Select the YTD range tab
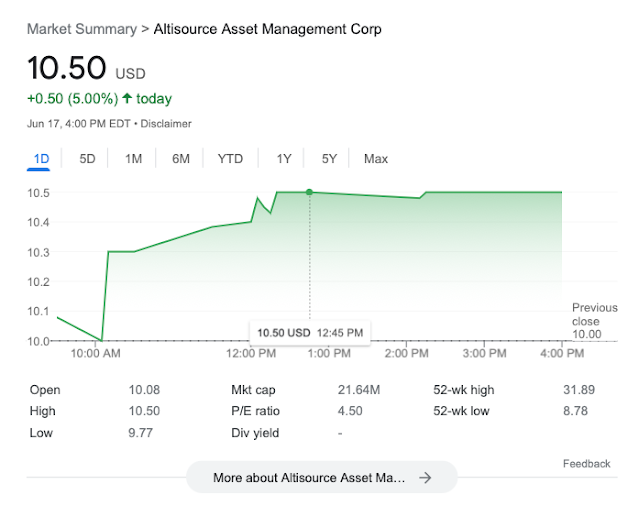Screen dimensions: 639x506 pos(230,159)
